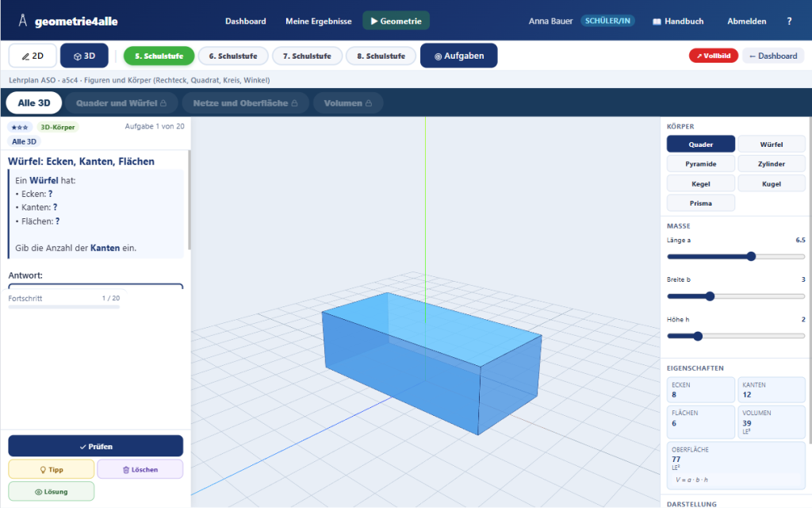Choose the Kugel body

(771, 183)
